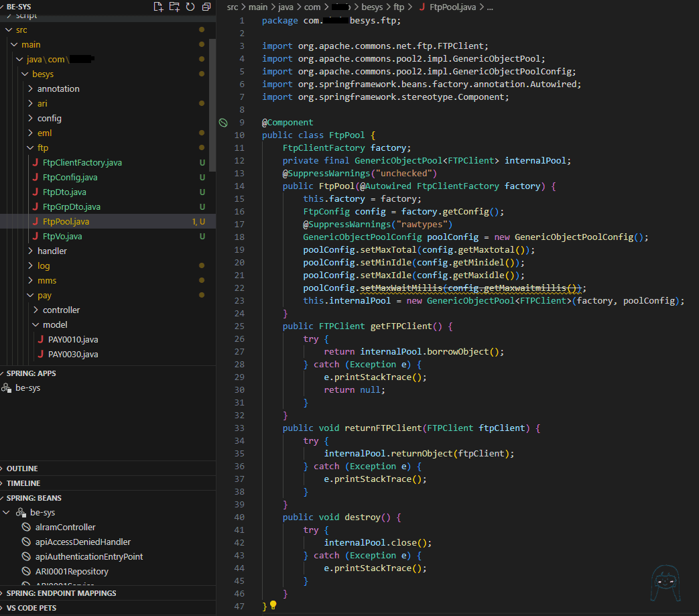
Task: Expand the TIMELINE panel
Action: click(108, 483)
